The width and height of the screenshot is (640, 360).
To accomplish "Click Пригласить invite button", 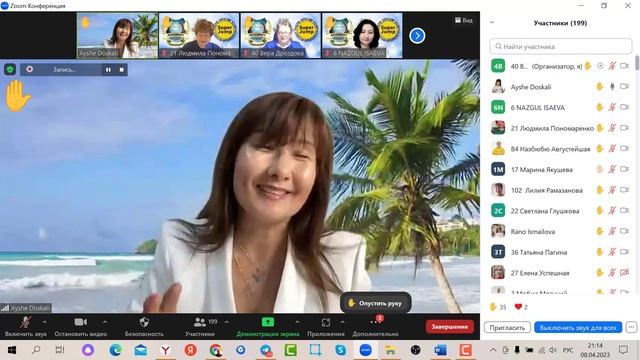I will click(507, 327).
